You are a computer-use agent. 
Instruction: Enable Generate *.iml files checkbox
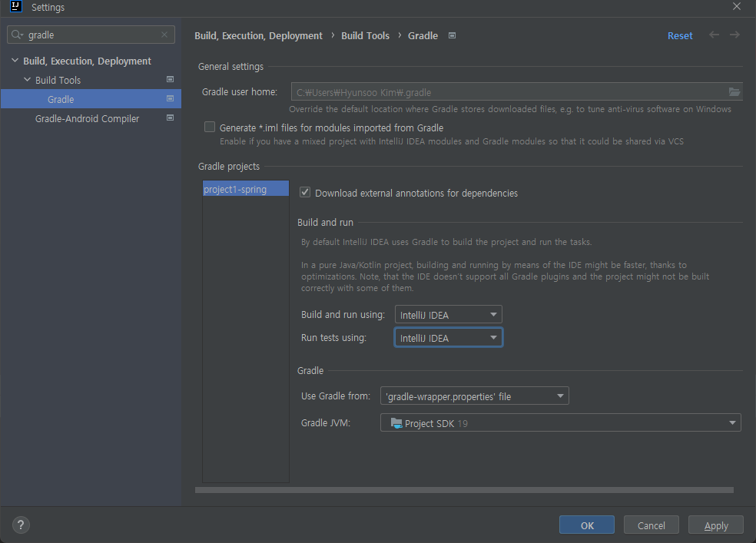(210, 127)
